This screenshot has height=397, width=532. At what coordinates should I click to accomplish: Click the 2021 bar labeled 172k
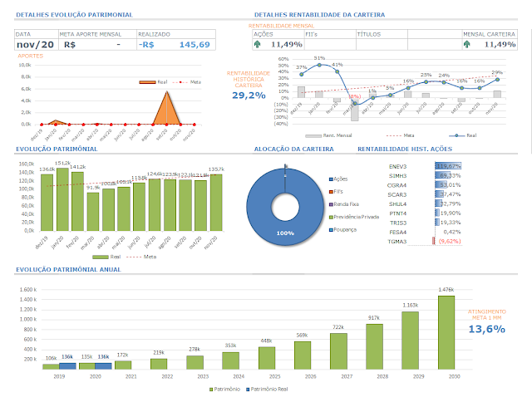pyautogui.click(x=123, y=365)
